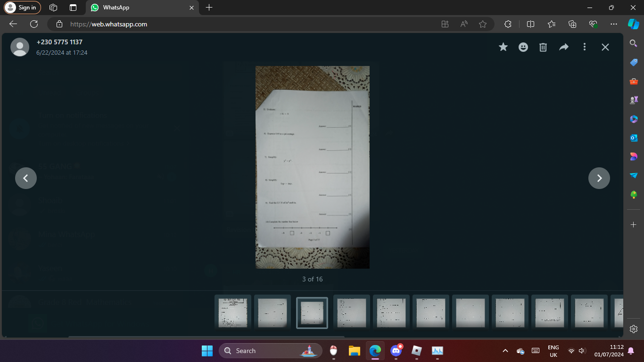Open the Edge Workspaces icon
The image size is (644, 362).
(x=53, y=8)
